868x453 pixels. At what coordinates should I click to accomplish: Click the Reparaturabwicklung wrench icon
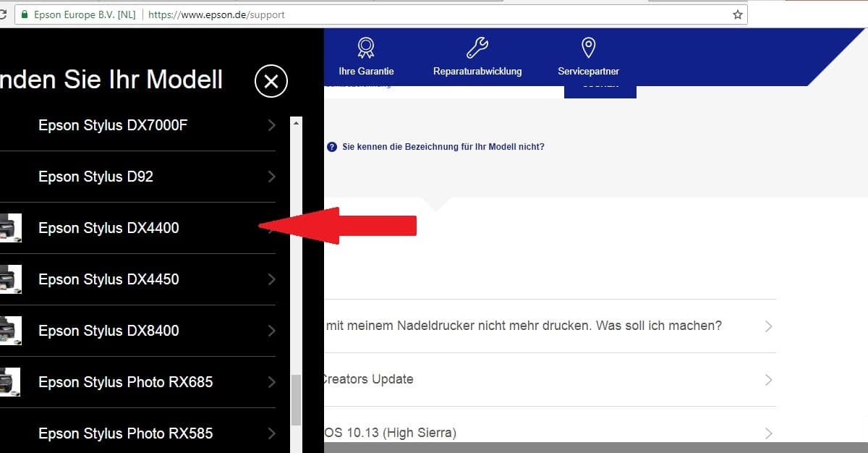477,48
